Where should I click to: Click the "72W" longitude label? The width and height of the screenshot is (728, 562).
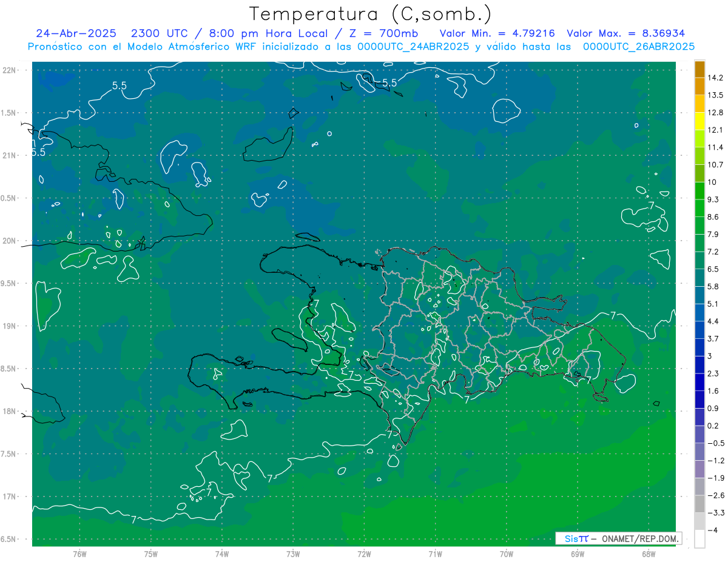point(364,554)
